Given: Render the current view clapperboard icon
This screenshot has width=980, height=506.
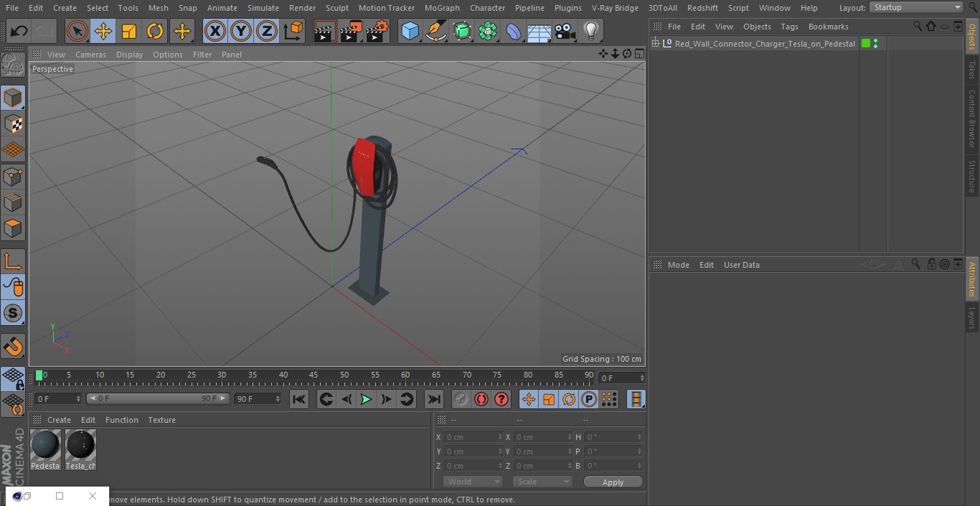Looking at the screenshot, I should tap(325, 31).
